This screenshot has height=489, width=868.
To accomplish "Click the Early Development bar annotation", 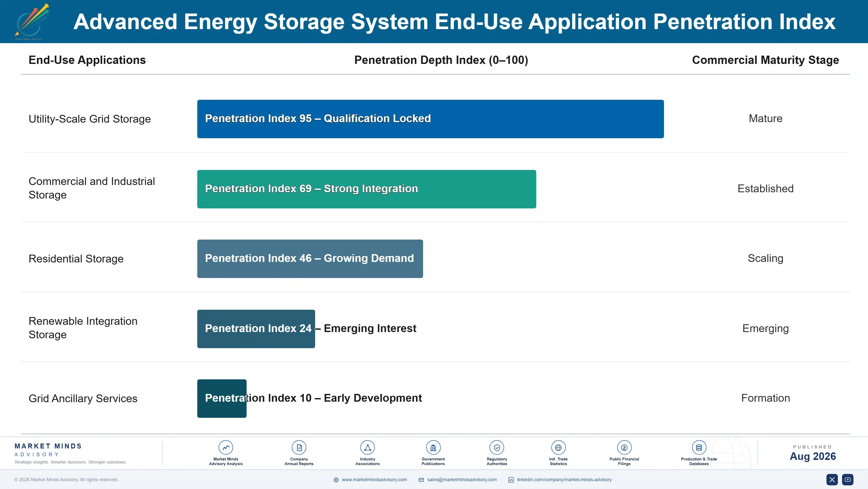I will (x=373, y=398).
